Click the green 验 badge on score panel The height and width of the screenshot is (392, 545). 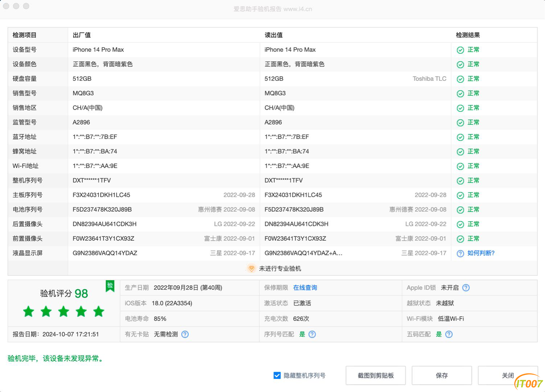[x=110, y=286]
